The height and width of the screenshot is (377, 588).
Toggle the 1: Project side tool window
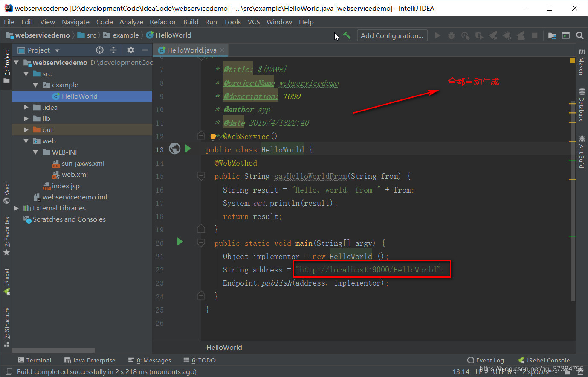(6, 66)
